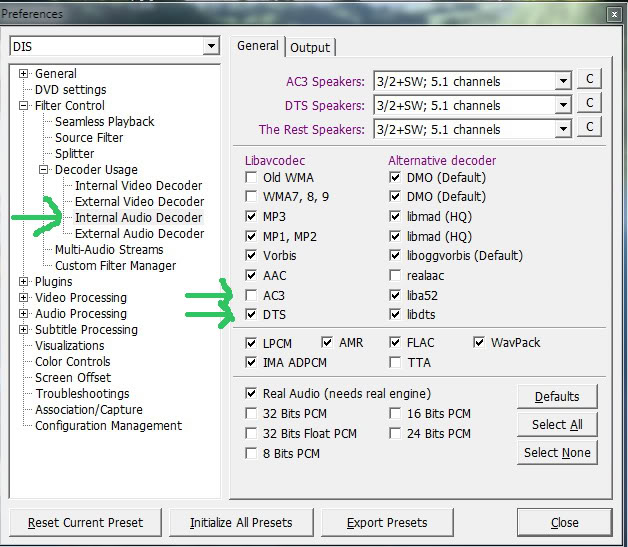
Task: Collapse the Filter Control tree node
Action: 24,106
